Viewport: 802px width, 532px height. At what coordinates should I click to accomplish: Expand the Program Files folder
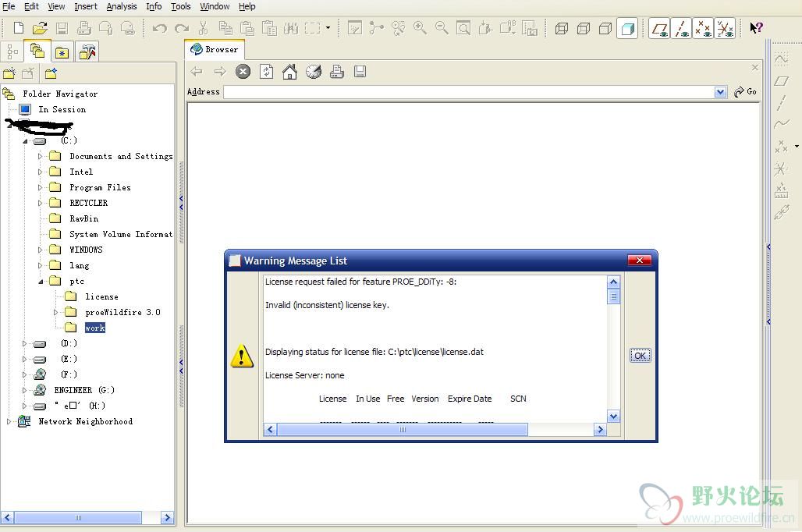coord(41,187)
